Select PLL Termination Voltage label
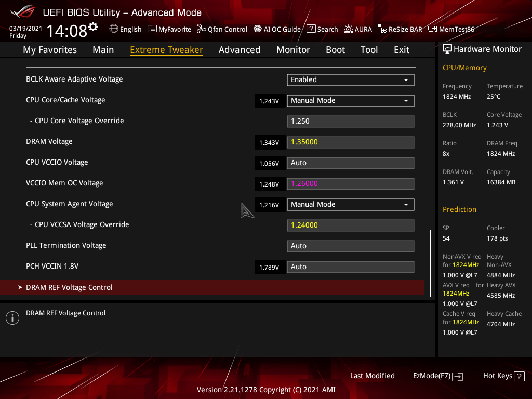The width and height of the screenshot is (532, 399). coord(66,245)
